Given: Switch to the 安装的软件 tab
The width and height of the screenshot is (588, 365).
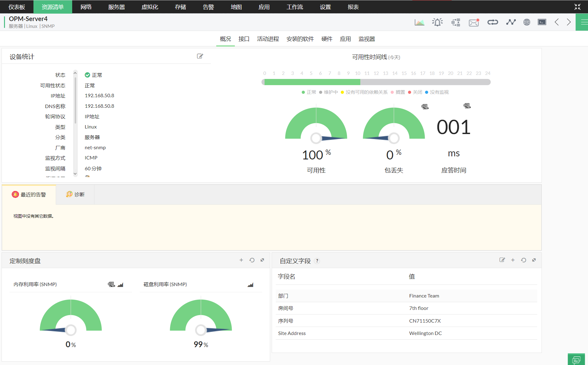Looking at the screenshot, I should point(300,39).
